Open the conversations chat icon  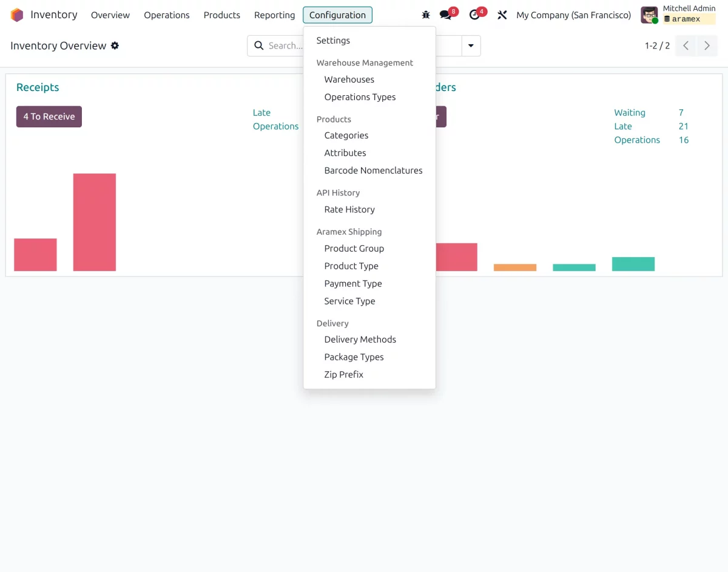point(446,15)
